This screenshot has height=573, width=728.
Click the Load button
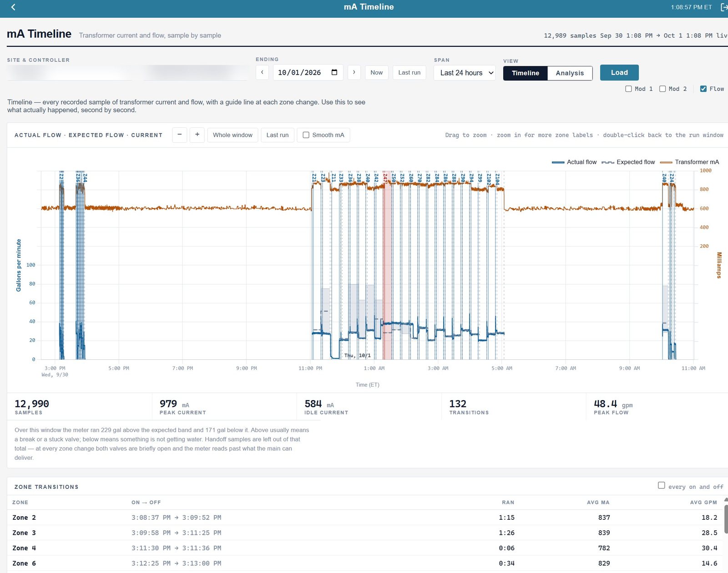(619, 73)
